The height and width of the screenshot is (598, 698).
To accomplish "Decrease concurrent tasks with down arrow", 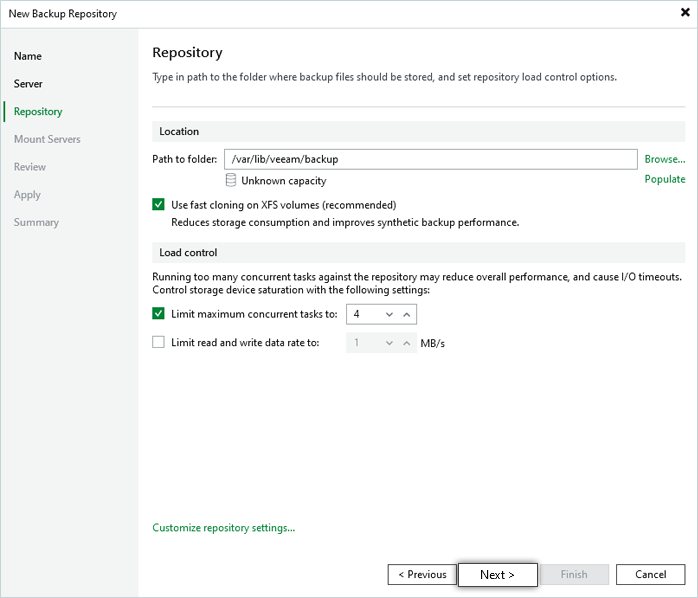I will [387, 314].
